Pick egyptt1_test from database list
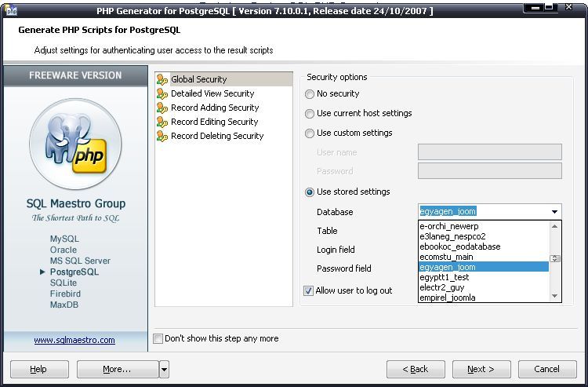This screenshot has width=588, height=387. point(484,277)
